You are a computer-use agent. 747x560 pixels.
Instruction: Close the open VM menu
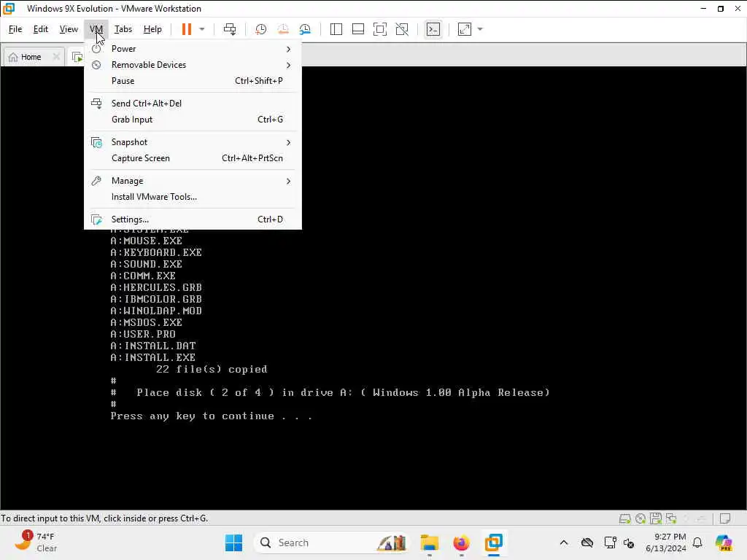pos(96,29)
